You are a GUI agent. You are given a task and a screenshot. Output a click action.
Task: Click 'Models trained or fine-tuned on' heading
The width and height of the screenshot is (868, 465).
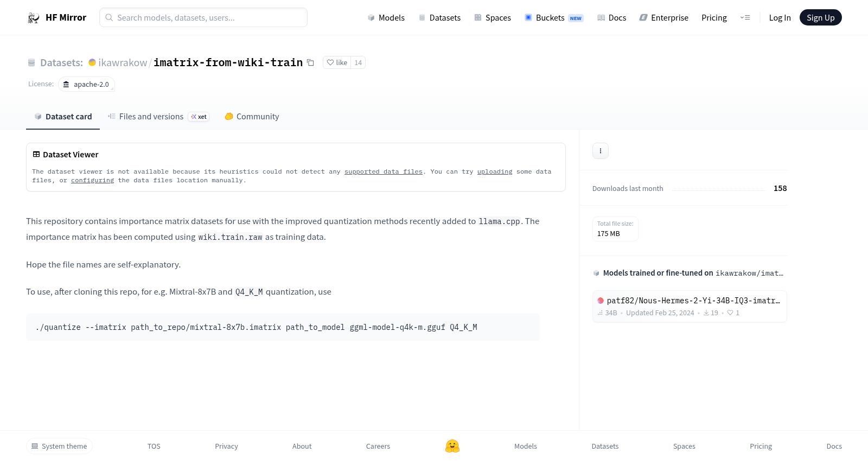(x=658, y=273)
